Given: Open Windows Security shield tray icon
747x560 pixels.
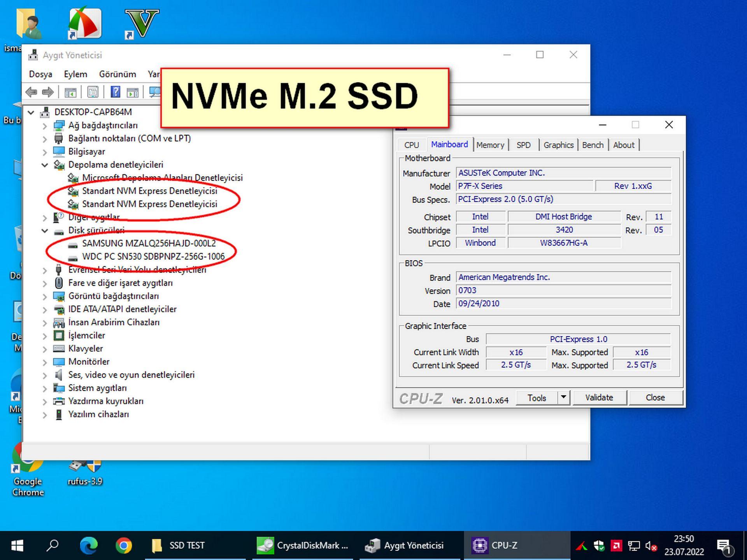Looking at the screenshot, I should point(599,546).
